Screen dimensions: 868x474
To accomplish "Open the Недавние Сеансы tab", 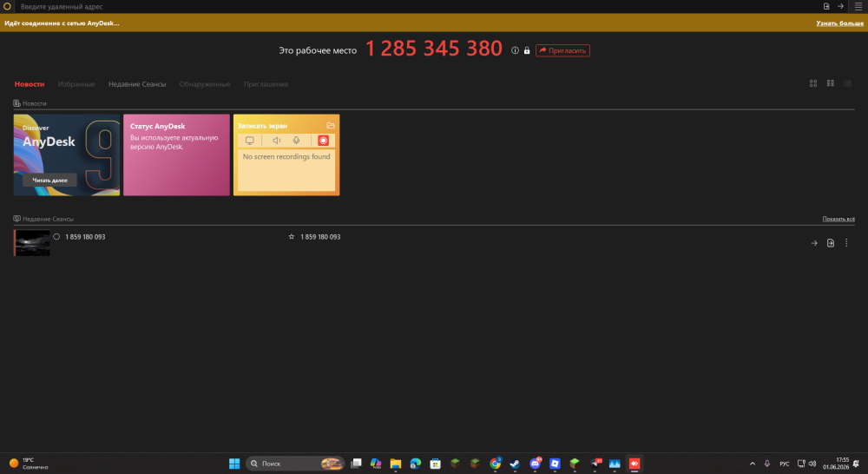I will click(x=137, y=84).
